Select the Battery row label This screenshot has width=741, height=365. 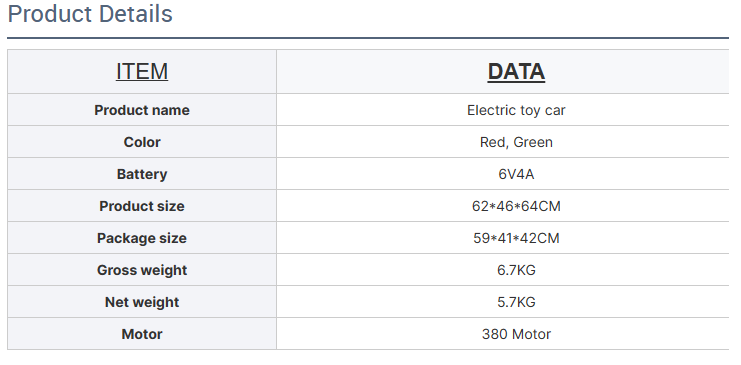pyautogui.click(x=142, y=174)
